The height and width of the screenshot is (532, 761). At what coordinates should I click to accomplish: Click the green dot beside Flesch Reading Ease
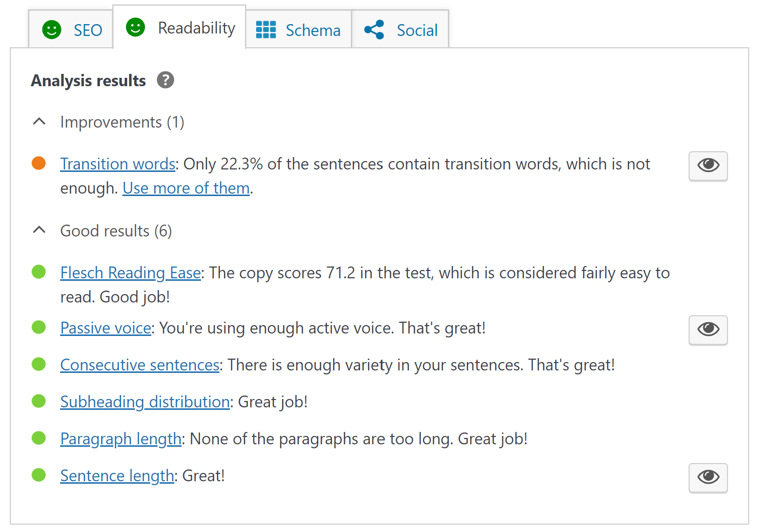click(x=38, y=272)
